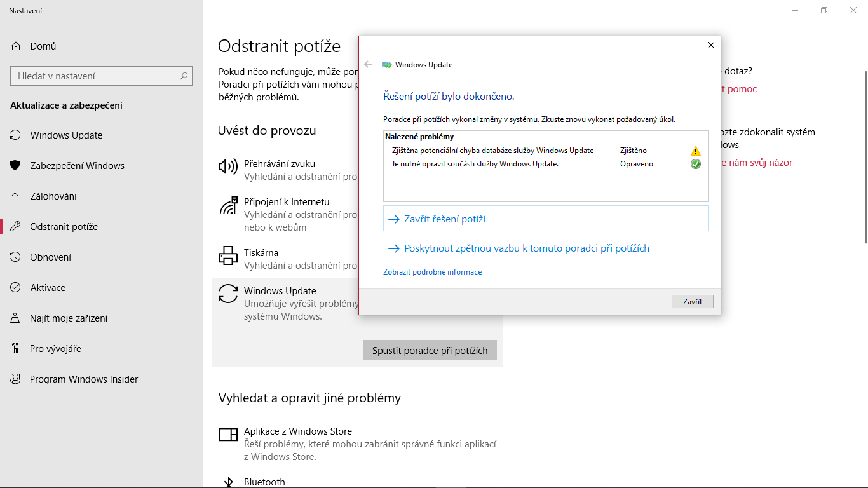Click the Windows Update icon in dialog header

(x=386, y=65)
